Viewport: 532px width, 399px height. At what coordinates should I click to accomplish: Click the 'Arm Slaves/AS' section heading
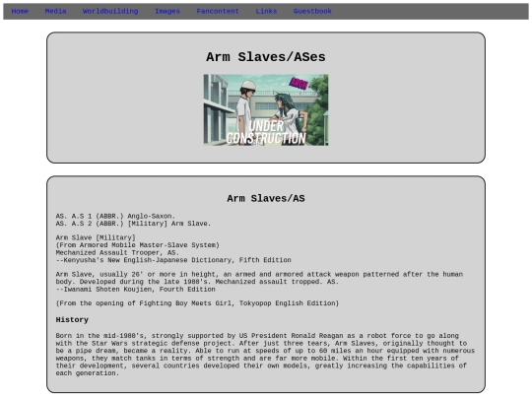(x=266, y=198)
